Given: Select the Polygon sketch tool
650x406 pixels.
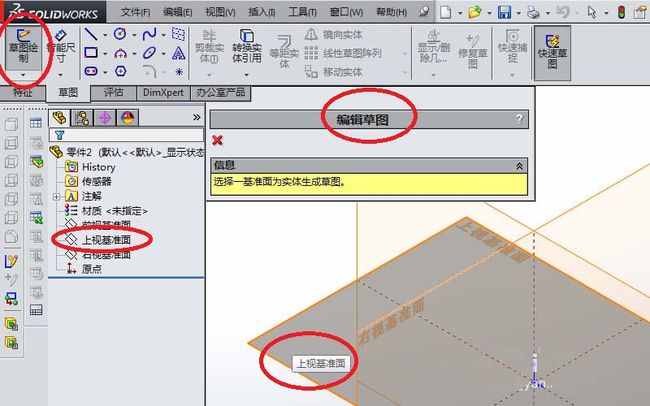Looking at the screenshot, I should [x=120, y=71].
